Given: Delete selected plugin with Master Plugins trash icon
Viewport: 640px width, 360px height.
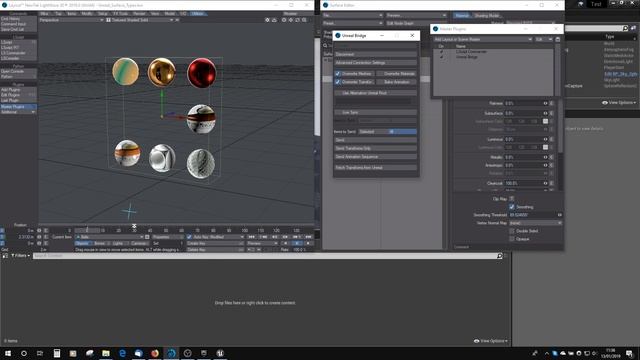Looking at the screenshot, I should (558, 39).
